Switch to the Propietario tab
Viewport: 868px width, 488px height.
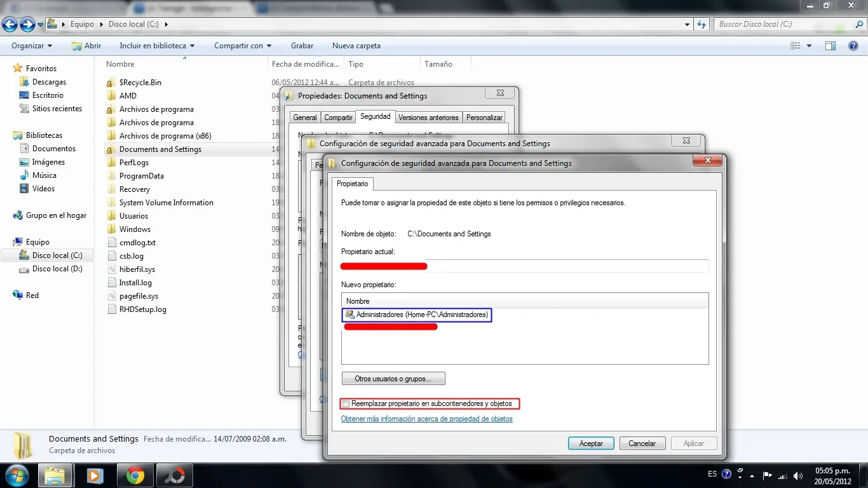coord(352,184)
